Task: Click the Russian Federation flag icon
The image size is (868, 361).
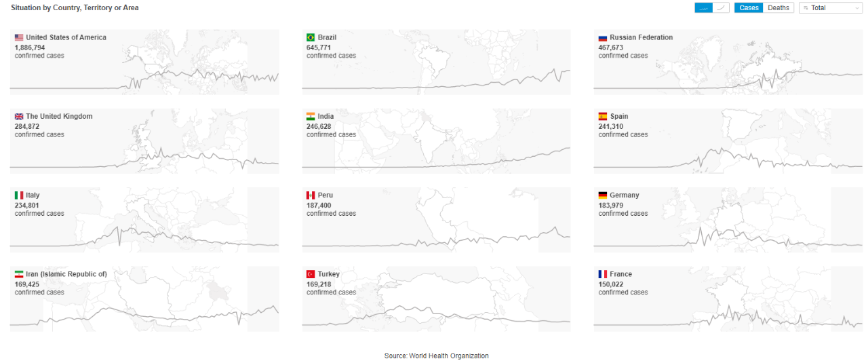Action: [x=603, y=38]
